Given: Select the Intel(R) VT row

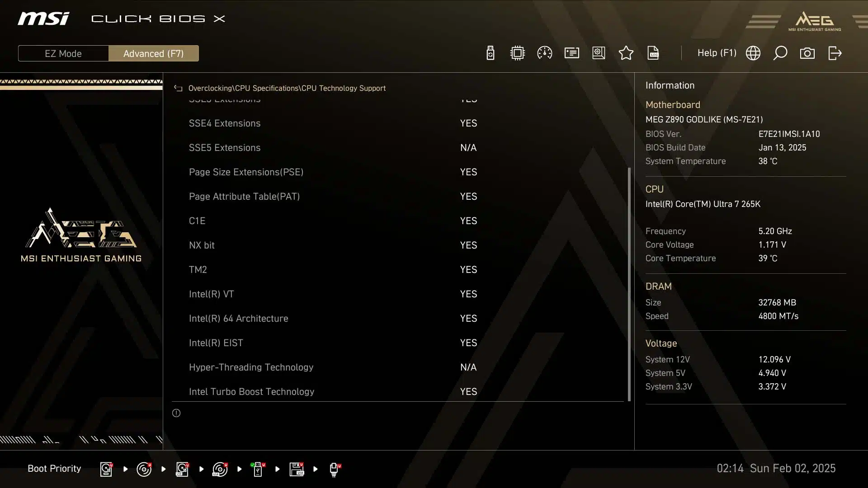Looking at the screenshot, I should click(x=398, y=294).
